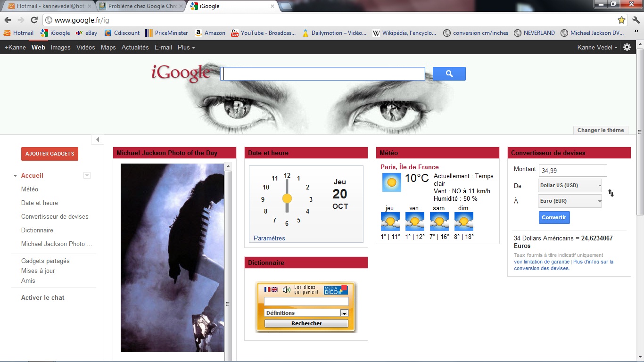This screenshot has width=644, height=362.
Task: Open the Karine Vedel account dropdown
Action: coord(597,47)
